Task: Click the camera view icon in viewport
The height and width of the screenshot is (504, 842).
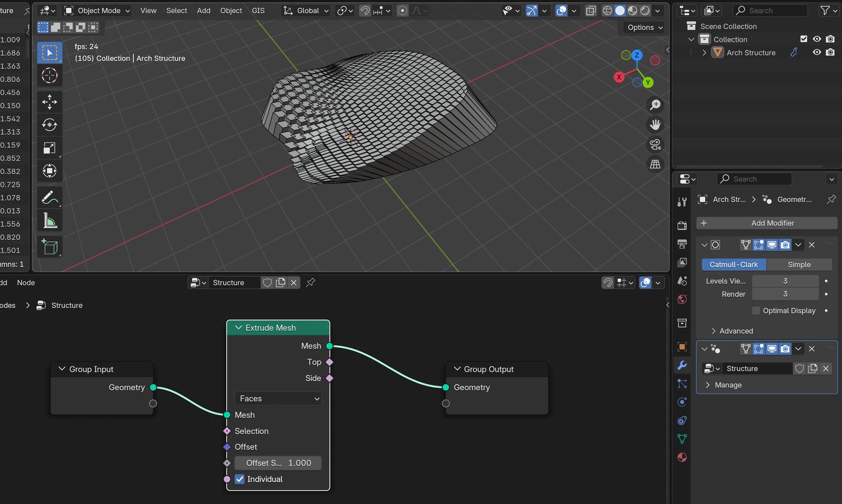Action: [x=655, y=145]
